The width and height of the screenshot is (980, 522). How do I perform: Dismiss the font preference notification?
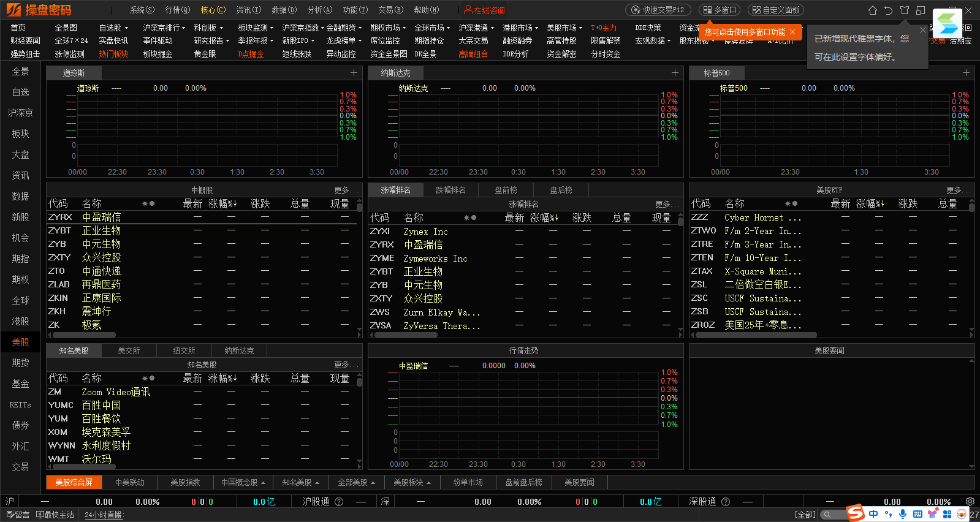point(922,30)
